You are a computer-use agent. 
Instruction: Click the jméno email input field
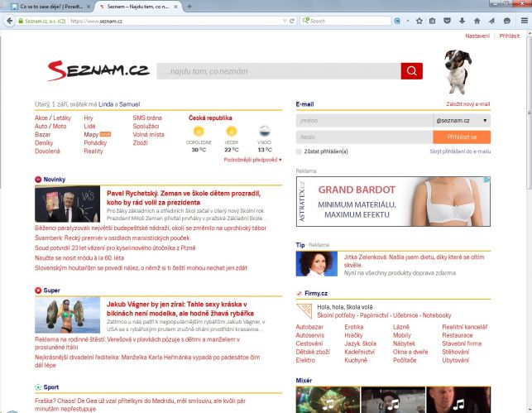(x=364, y=121)
